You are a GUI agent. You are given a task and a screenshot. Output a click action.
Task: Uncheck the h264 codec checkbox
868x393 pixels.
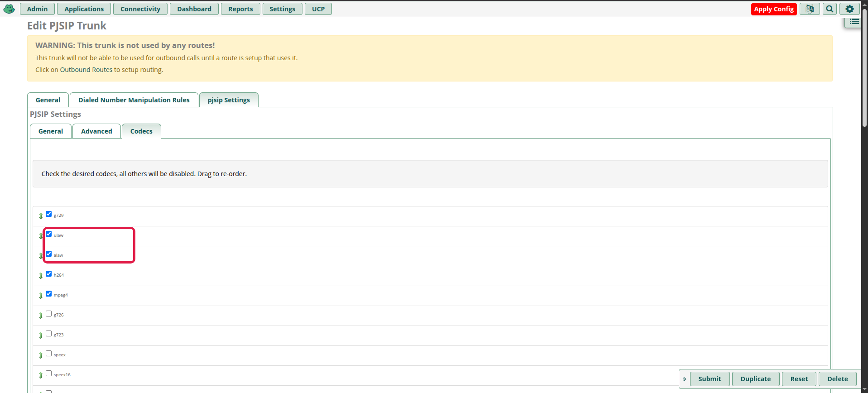(x=49, y=274)
